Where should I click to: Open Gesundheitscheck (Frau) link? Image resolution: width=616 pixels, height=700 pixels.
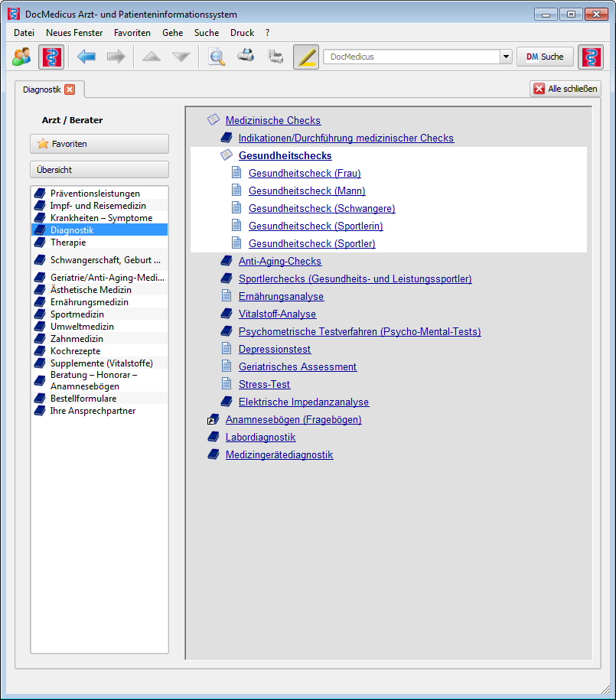click(x=305, y=173)
